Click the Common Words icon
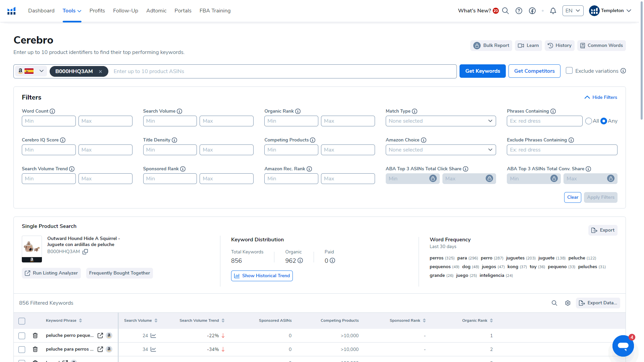The height and width of the screenshot is (362, 644). [583, 45]
